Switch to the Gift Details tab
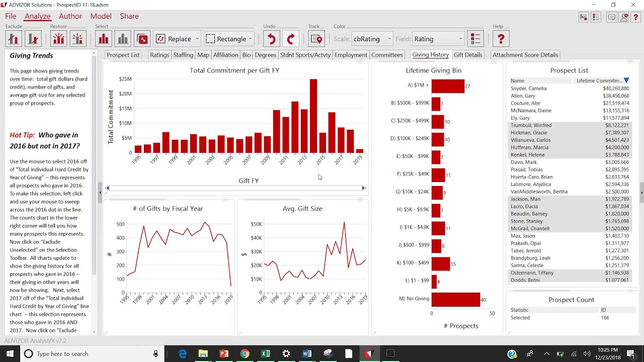This screenshot has width=644, height=362. point(468,55)
